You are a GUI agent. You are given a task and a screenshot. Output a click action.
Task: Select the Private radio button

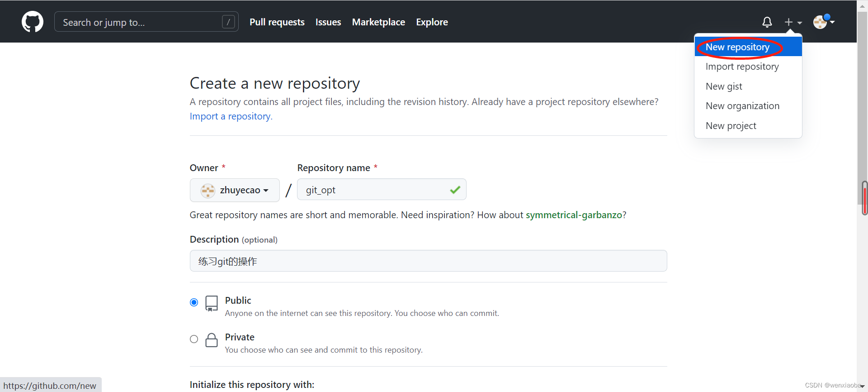point(194,339)
